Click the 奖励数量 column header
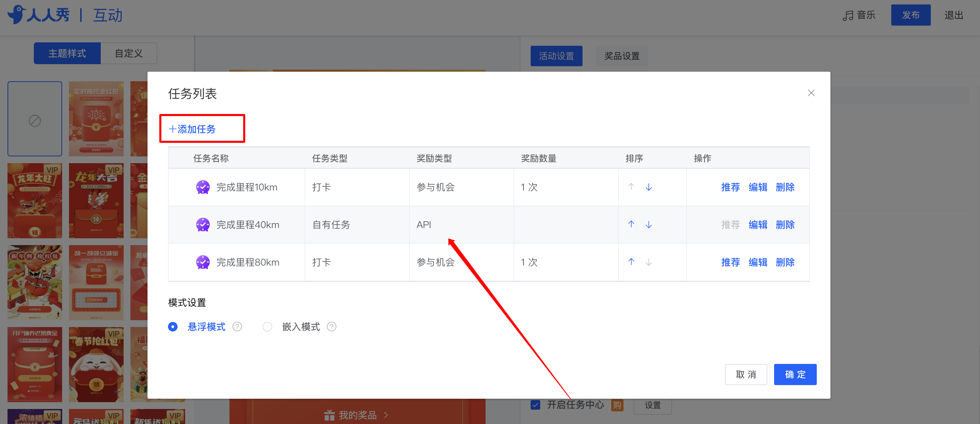 [x=538, y=158]
